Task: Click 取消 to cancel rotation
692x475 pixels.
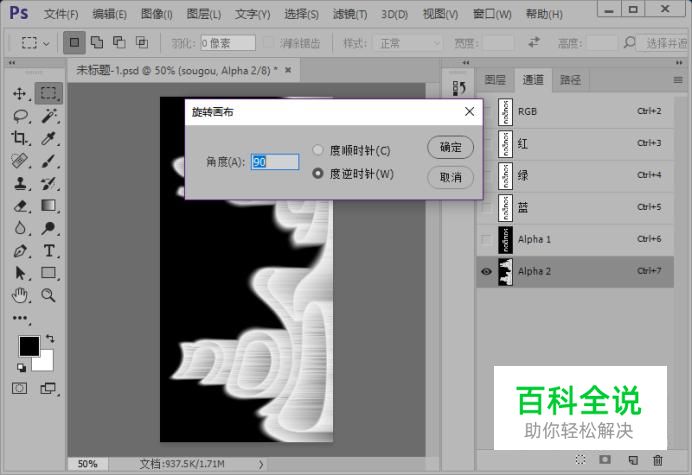Action: point(451,177)
